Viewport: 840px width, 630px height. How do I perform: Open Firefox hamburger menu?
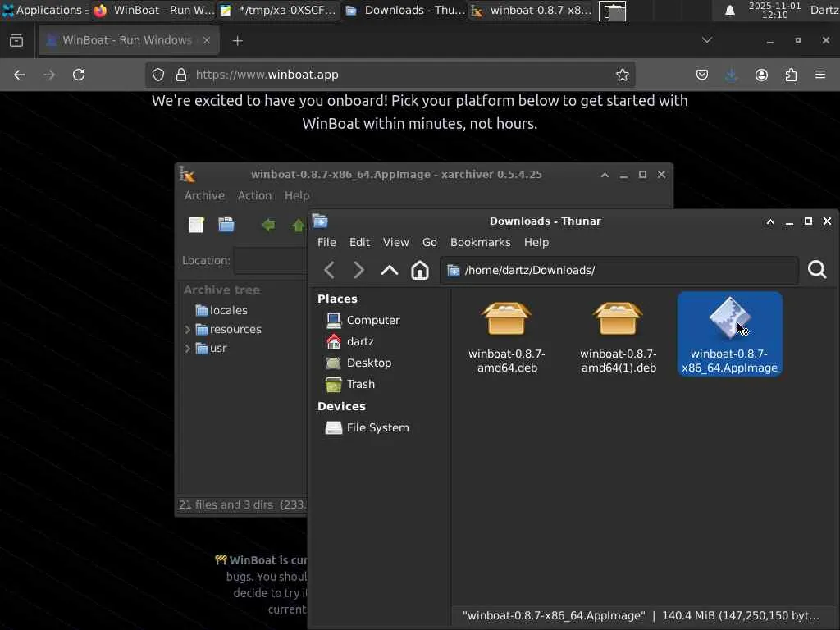point(820,75)
